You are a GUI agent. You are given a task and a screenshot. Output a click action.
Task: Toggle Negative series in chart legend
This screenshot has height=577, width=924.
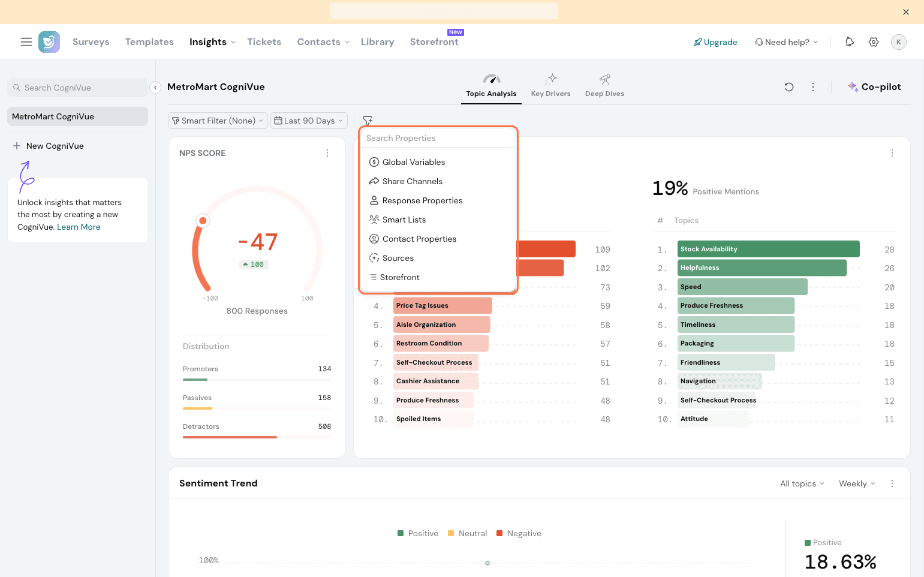(x=519, y=533)
